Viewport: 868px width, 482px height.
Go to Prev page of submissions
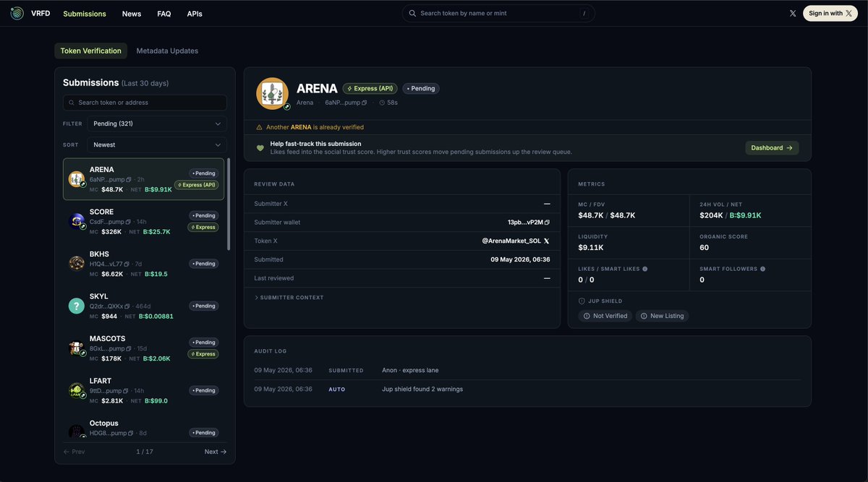click(x=75, y=452)
